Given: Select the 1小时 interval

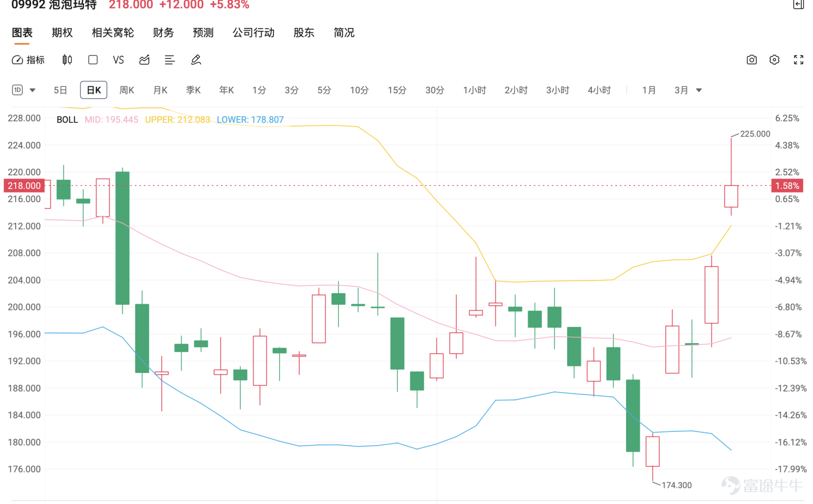Looking at the screenshot, I should (x=475, y=90).
